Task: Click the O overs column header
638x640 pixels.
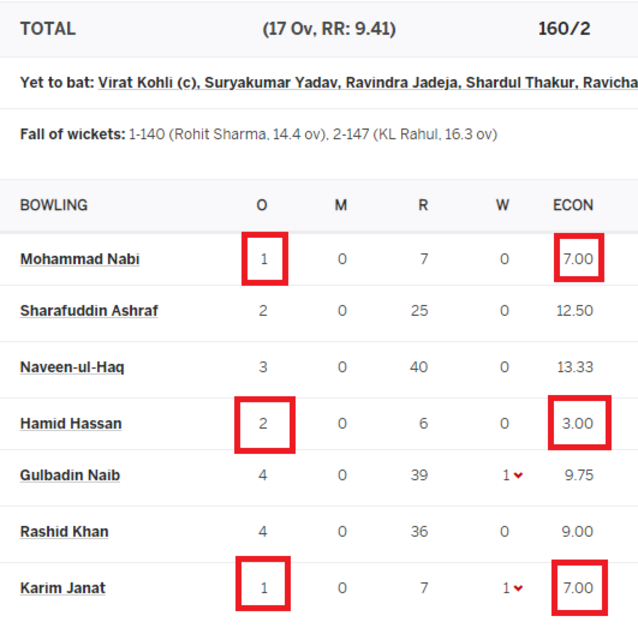Action: [x=262, y=205]
